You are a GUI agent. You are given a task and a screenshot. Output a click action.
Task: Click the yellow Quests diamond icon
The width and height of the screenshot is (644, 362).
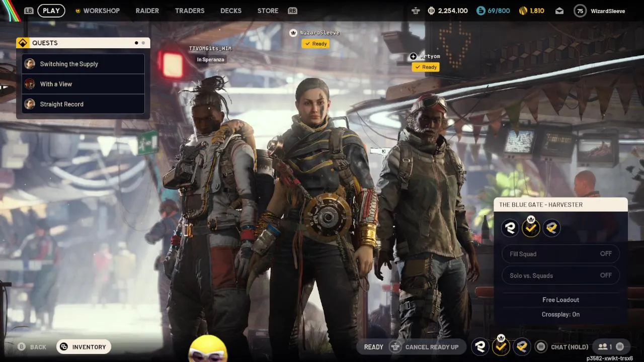click(x=22, y=43)
